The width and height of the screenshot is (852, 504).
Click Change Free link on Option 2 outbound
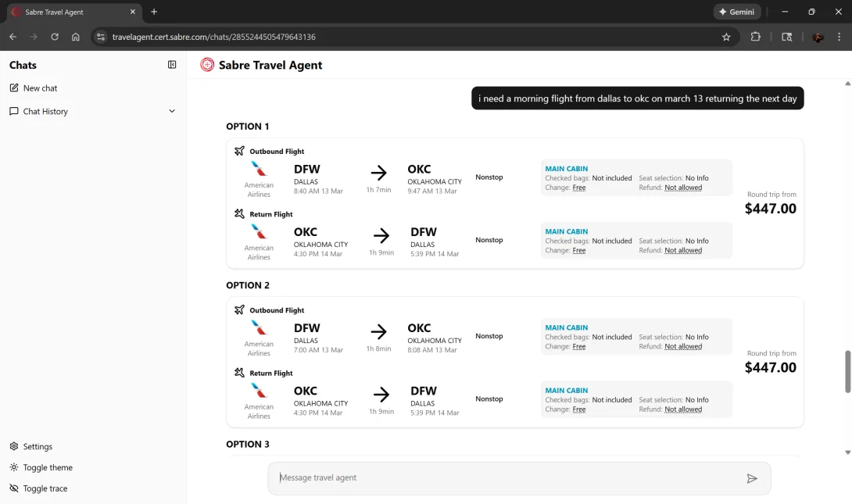coord(579,346)
